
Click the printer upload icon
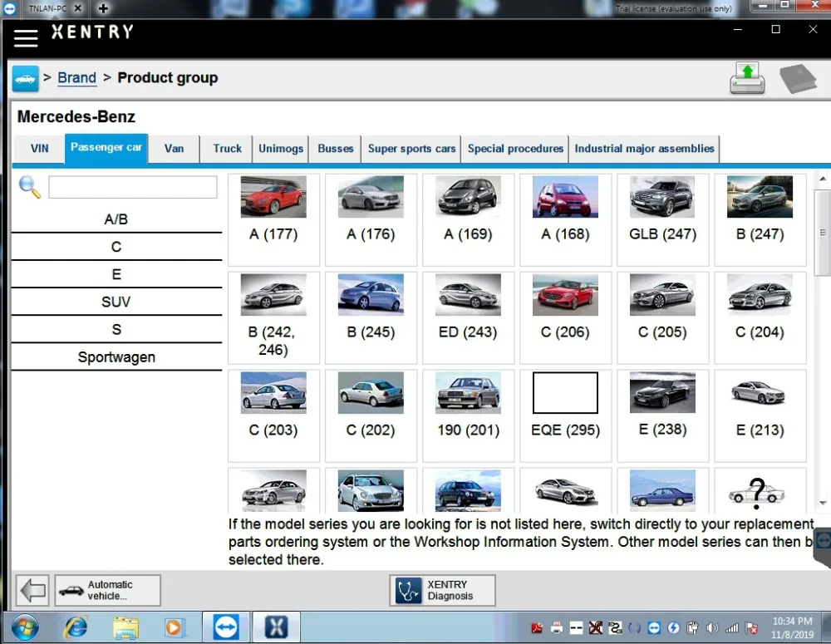click(747, 78)
